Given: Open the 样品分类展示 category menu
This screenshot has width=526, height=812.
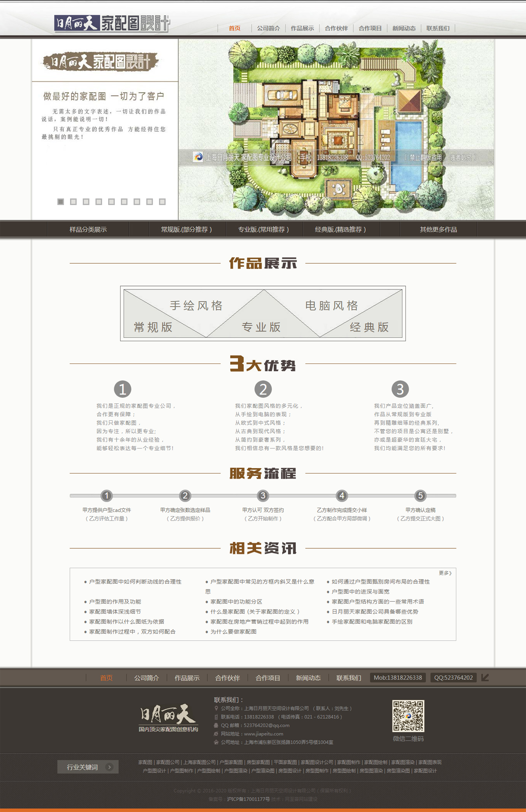Looking at the screenshot, I should (88, 229).
